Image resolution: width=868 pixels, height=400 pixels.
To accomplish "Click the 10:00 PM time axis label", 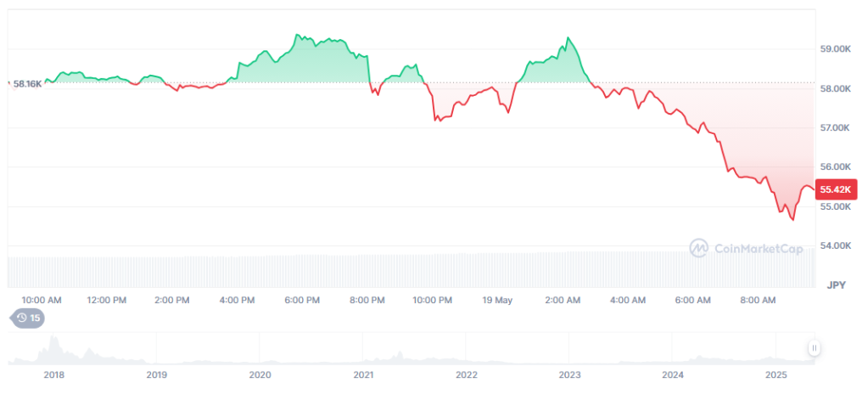I will pyautogui.click(x=433, y=300).
